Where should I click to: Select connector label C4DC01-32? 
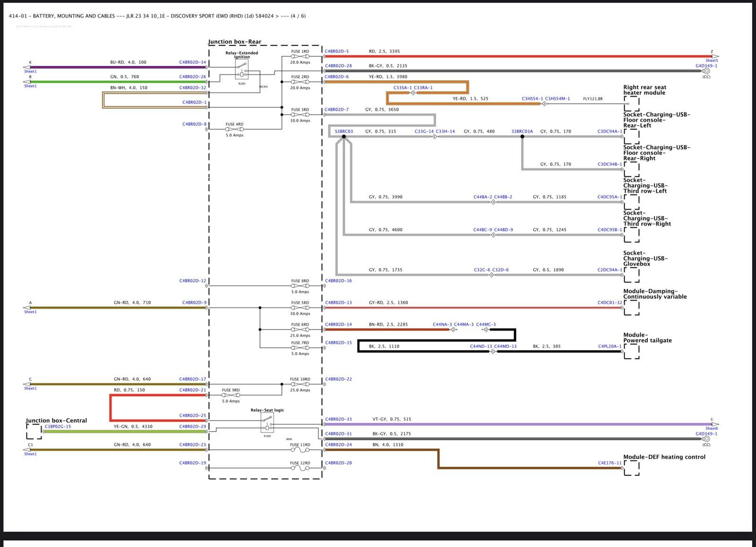coord(610,303)
